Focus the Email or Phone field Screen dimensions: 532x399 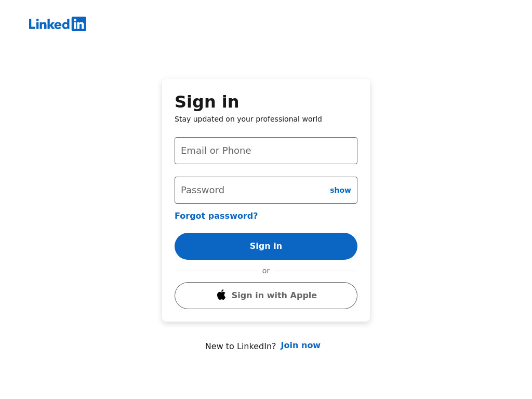pos(266,151)
